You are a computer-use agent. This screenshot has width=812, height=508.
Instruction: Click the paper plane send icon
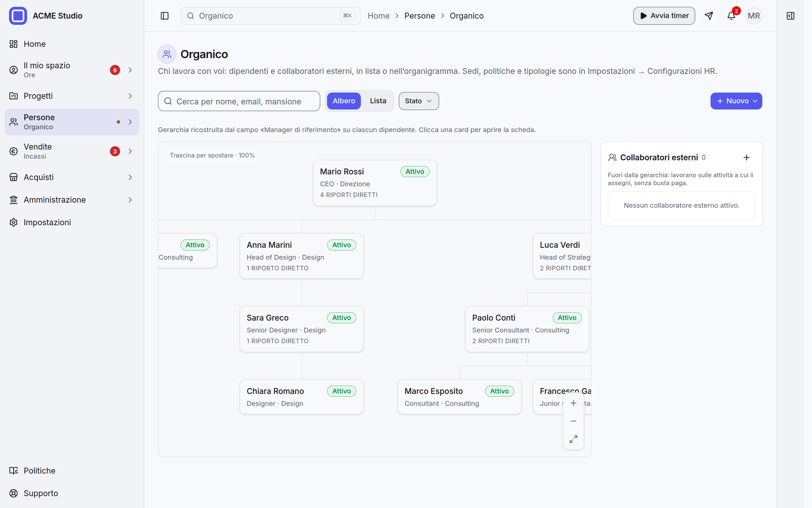(x=709, y=16)
